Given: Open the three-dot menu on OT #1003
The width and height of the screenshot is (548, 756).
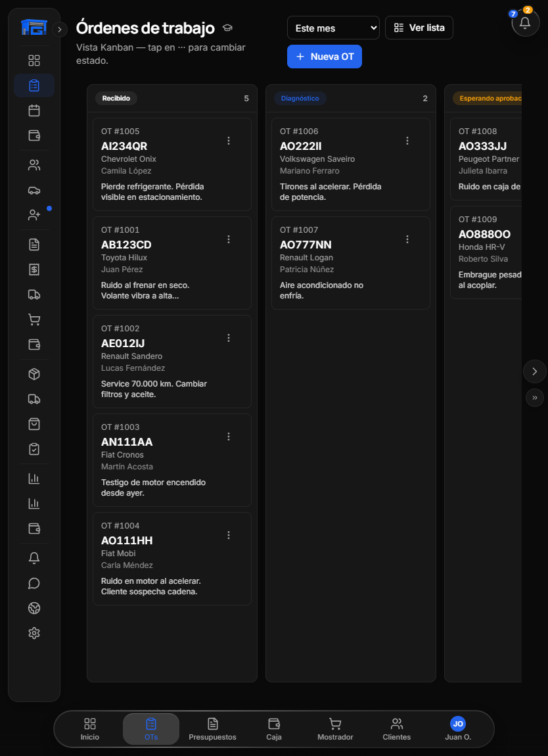Looking at the screenshot, I should click(229, 437).
